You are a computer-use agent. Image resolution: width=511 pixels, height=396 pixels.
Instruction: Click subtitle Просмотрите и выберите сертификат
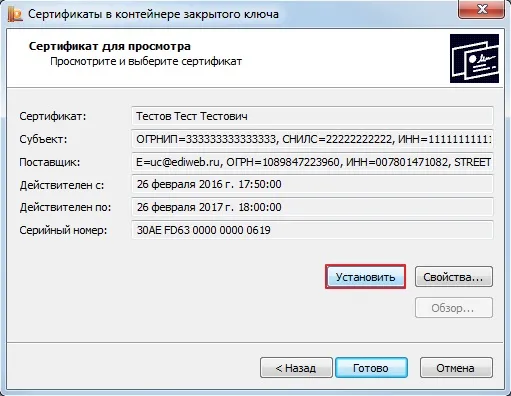146,62
